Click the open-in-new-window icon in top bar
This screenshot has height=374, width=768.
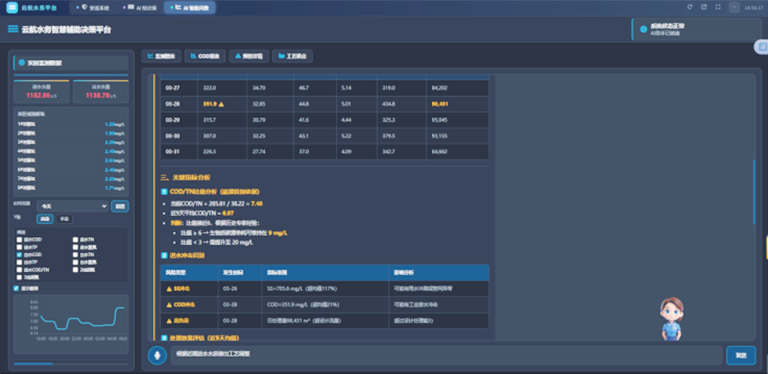pyautogui.click(x=704, y=7)
